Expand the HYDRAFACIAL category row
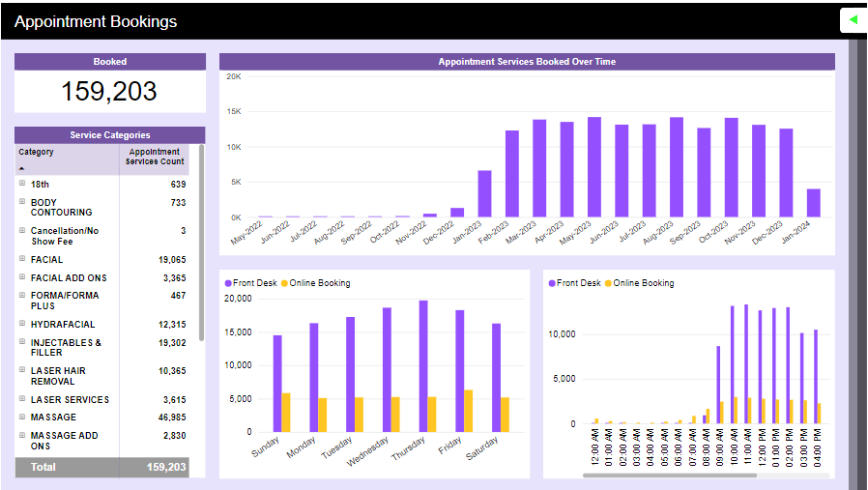Viewport: 868px width, 490px height. 22,325
